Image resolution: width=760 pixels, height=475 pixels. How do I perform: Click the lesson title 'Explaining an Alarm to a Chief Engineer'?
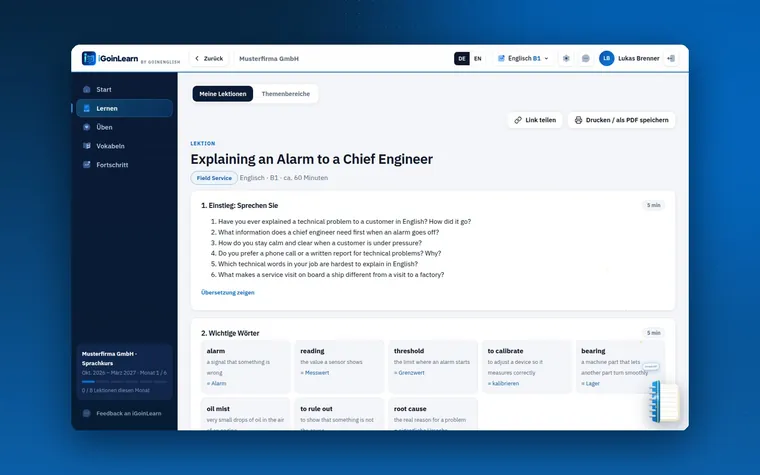[312, 159]
